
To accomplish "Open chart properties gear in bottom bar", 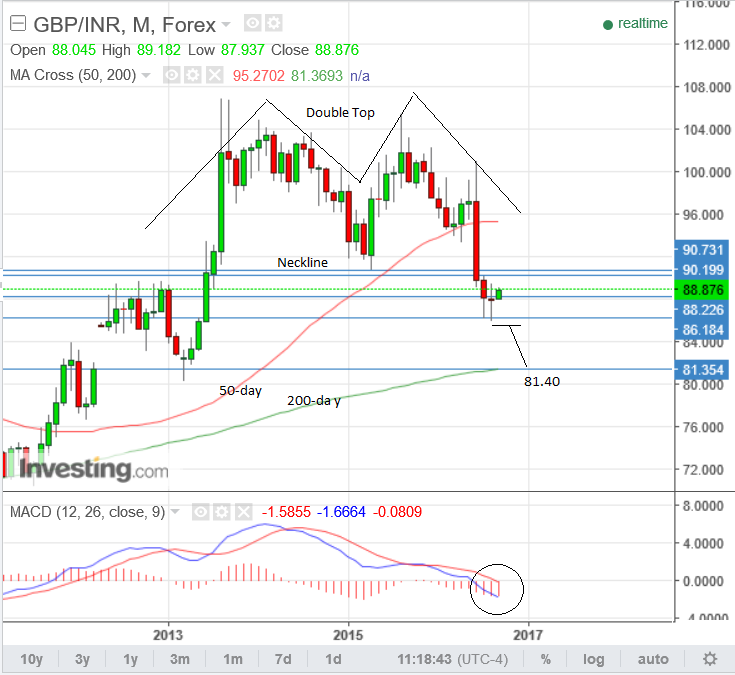I will [x=709, y=659].
